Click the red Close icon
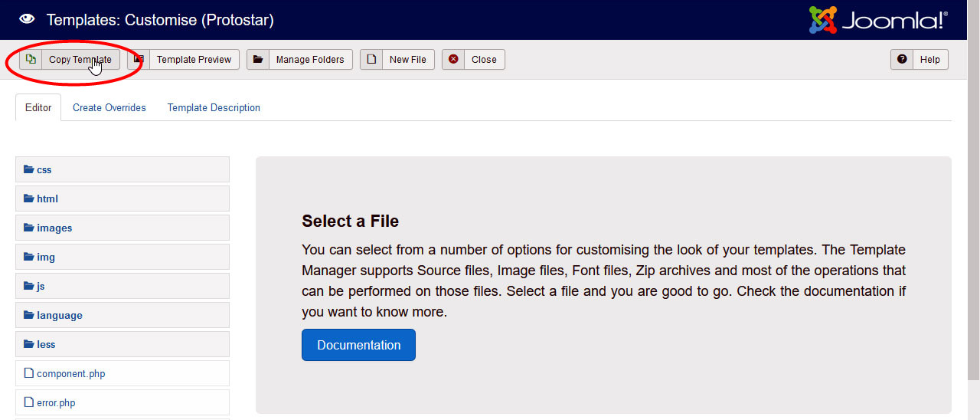 coord(453,59)
